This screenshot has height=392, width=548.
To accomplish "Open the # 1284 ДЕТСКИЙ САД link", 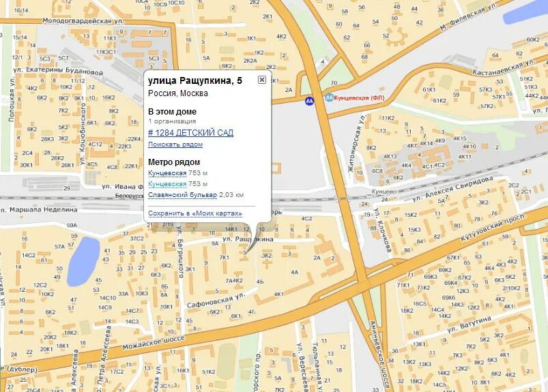I will coord(191,133).
